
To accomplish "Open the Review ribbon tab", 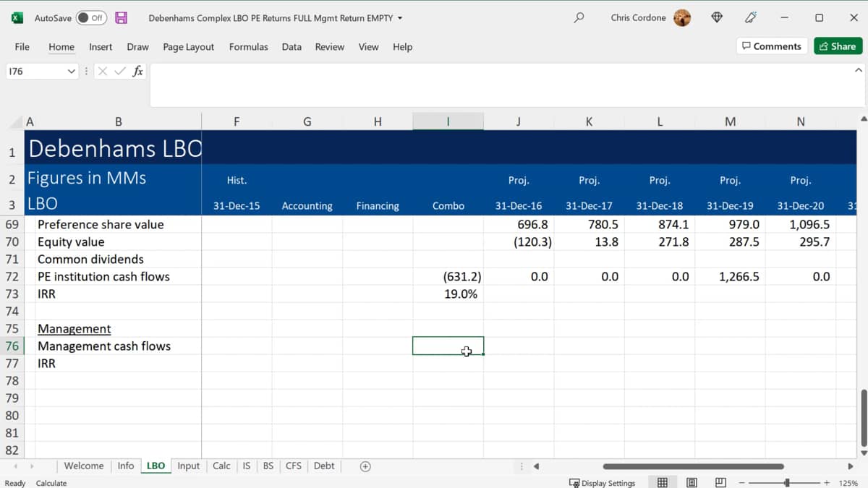I will coord(330,46).
